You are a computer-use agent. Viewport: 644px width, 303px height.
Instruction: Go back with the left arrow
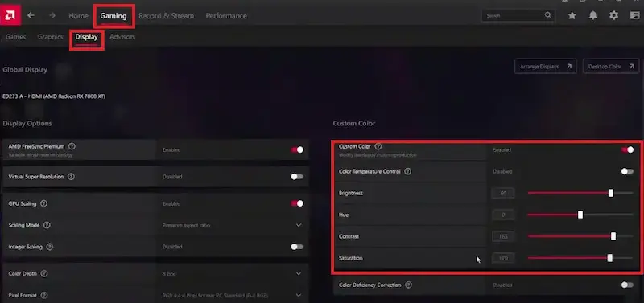(31, 15)
